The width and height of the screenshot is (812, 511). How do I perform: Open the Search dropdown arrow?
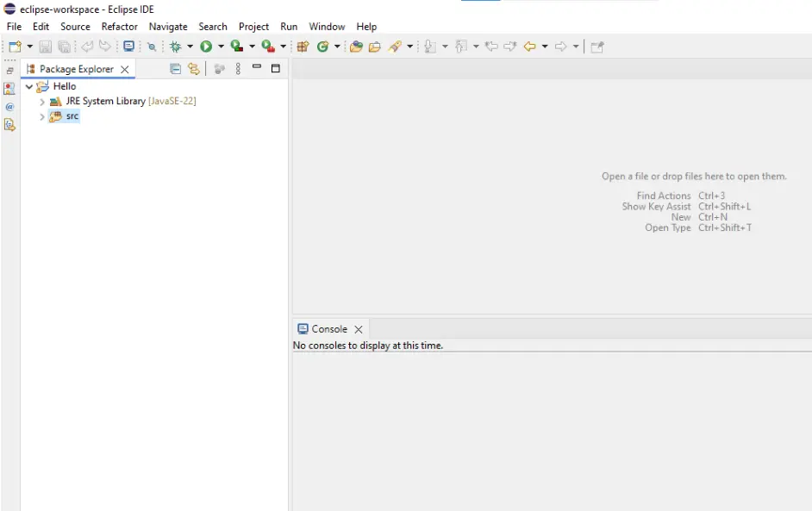[410, 47]
